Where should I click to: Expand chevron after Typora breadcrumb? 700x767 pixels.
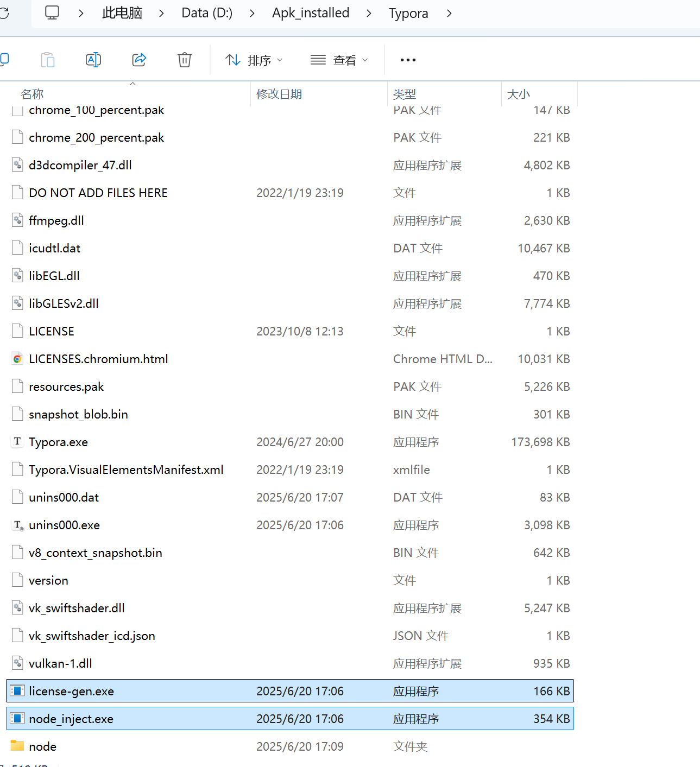(449, 13)
